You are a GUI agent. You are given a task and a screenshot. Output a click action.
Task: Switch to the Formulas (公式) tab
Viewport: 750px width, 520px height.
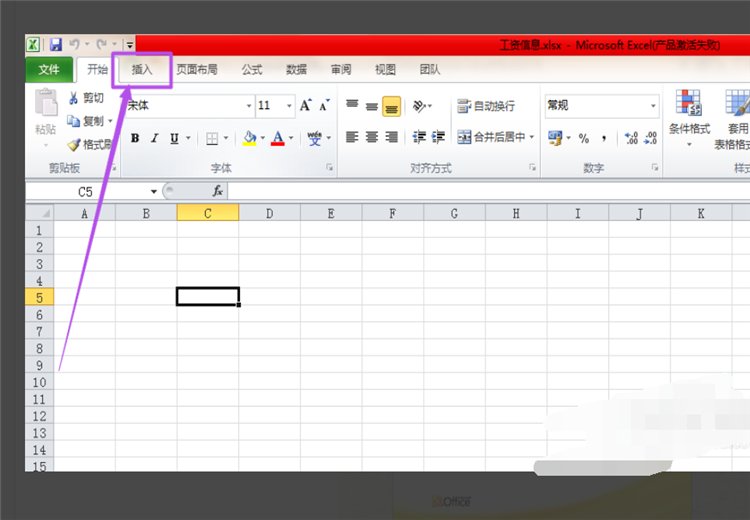coord(252,70)
